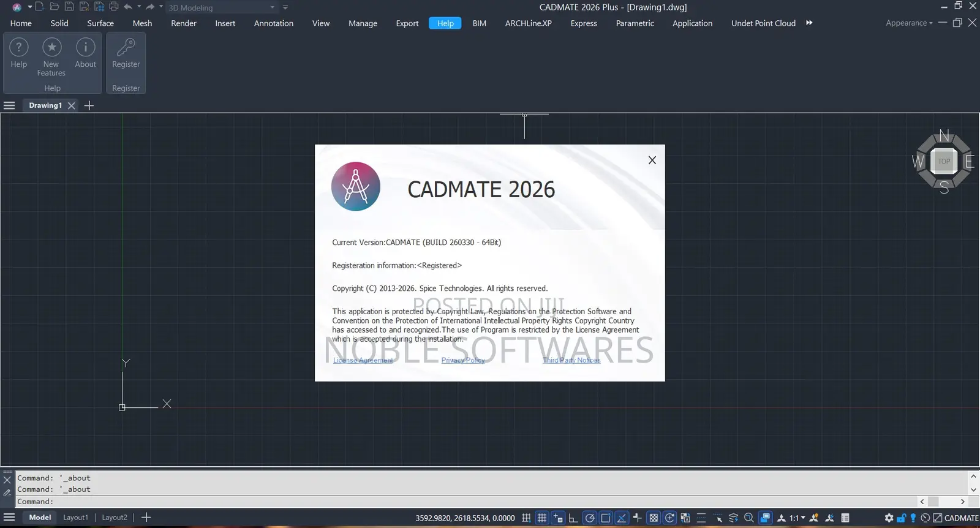This screenshot has height=528, width=980.
Task: Click the command line horizontal scrollbar right arrow
Action: pyautogui.click(x=962, y=502)
